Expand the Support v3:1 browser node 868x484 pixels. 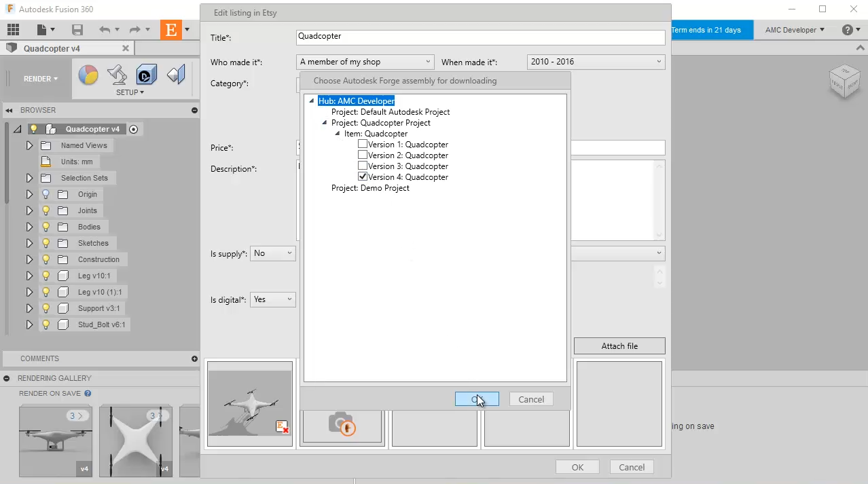pyautogui.click(x=29, y=308)
